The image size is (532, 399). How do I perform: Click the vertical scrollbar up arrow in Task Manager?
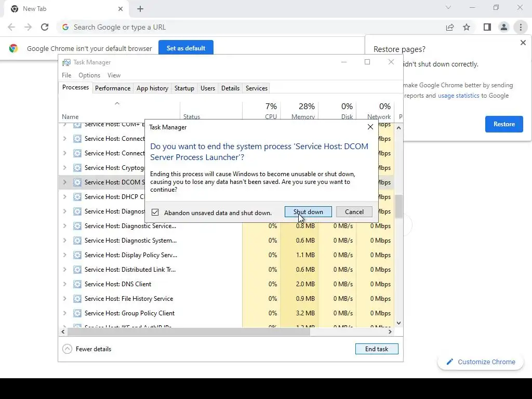point(398,128)
